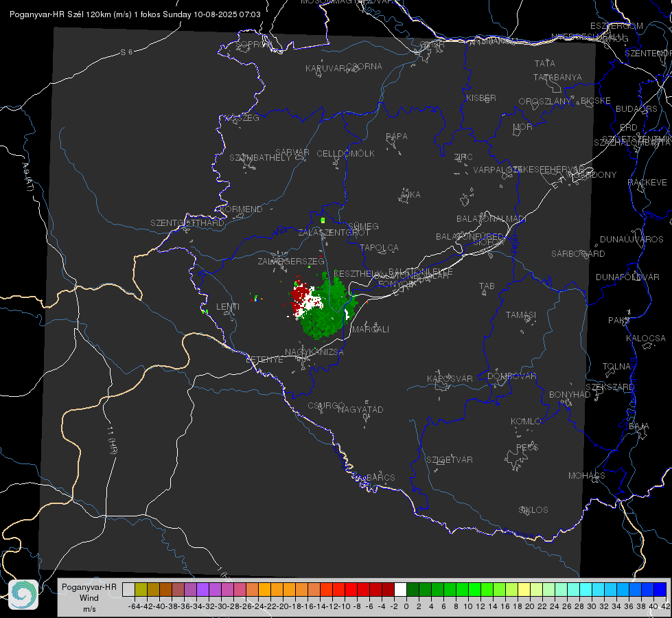Click the radar title text with the timestamp
672x618 pixels.
click(135, 14)
